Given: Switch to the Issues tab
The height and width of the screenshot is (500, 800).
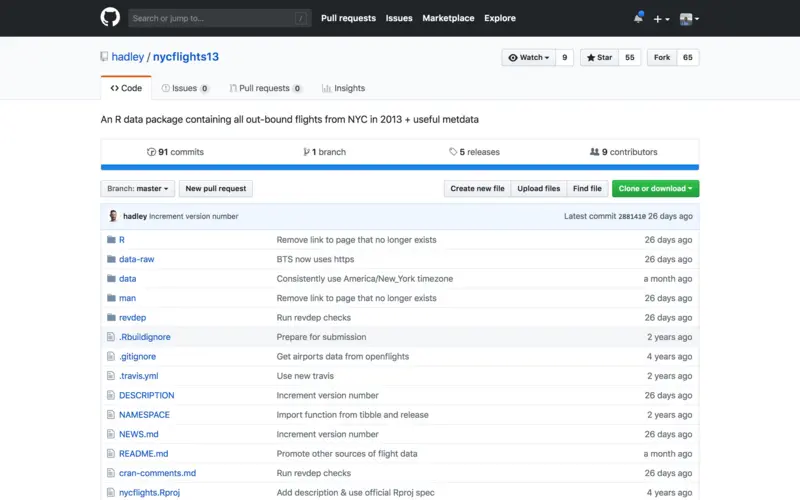Looking at the screenshot, I should click(185, 88).
